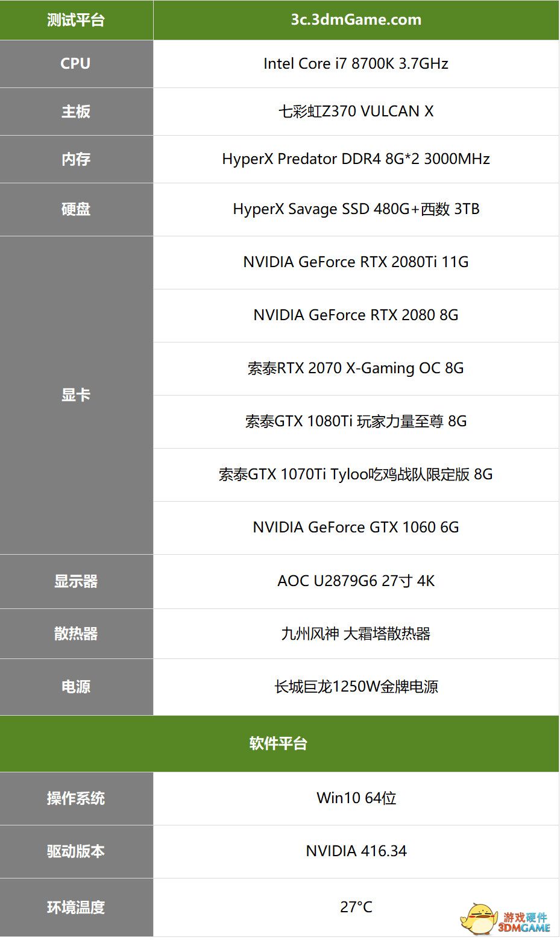Select the 显卡 row label
The image size is (560, 940).
click(77, 396)
